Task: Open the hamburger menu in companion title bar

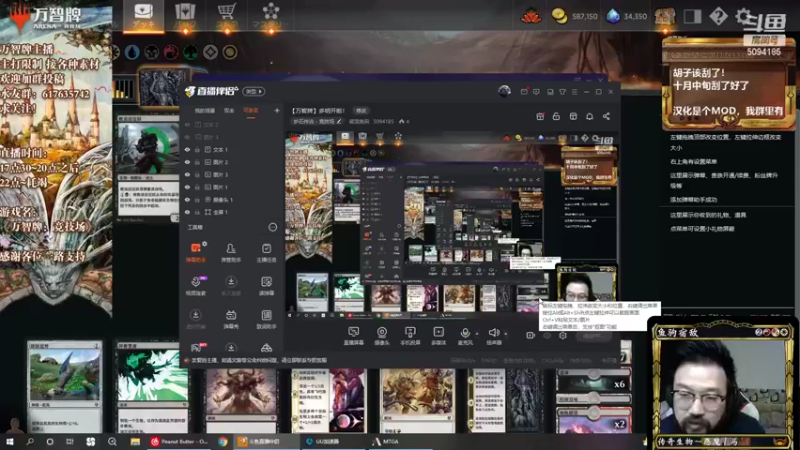Action: (574, 92)
